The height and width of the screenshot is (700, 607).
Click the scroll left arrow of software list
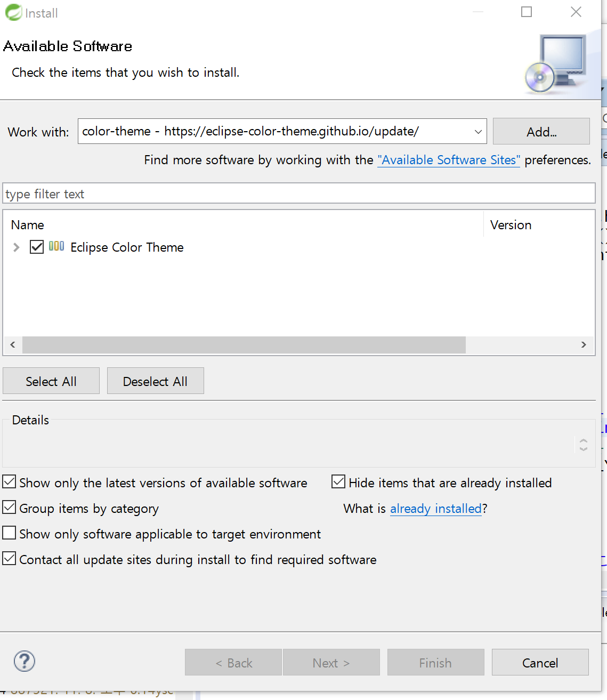tap(13, 344)
